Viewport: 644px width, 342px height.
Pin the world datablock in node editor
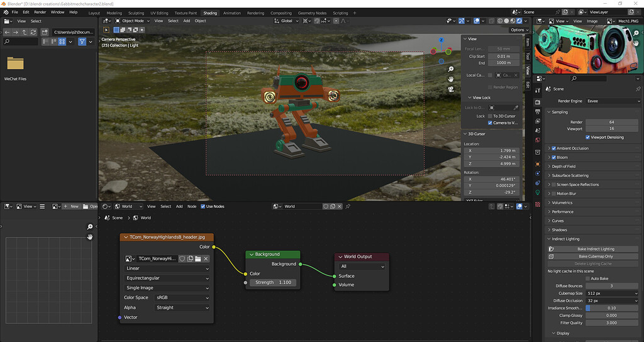348,206
